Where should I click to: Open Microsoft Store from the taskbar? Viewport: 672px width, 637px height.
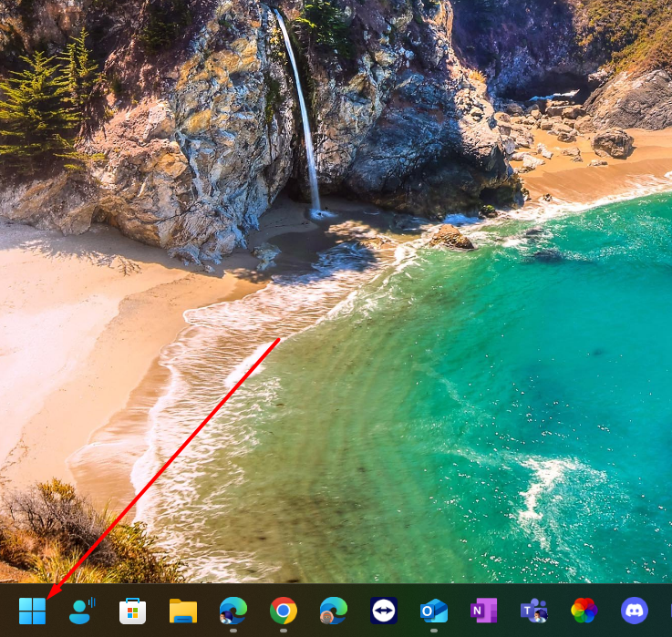coord(132,611)
